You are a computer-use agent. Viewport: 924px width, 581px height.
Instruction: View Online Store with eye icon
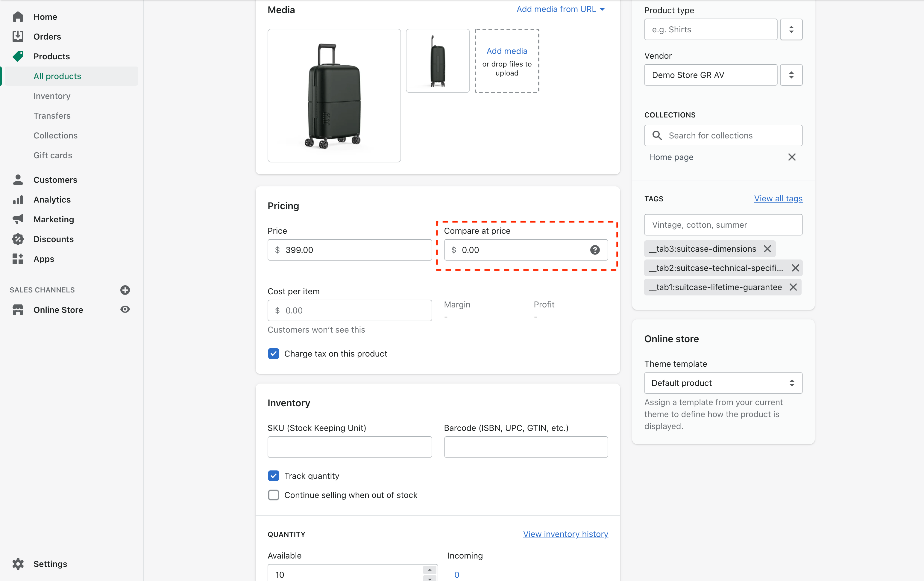125,310
